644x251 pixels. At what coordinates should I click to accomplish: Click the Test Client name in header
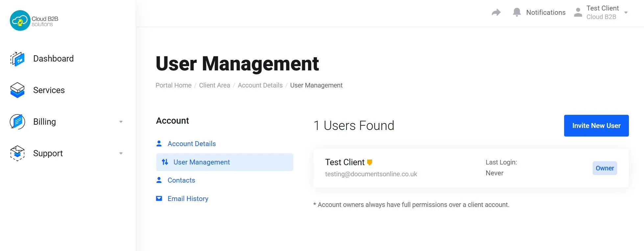[603, 8]
